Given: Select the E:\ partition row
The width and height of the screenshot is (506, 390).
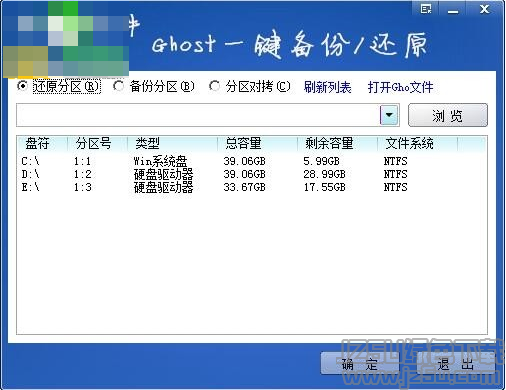Looking at the screenshot, I should pyautogui.click(x=252, y=187).
